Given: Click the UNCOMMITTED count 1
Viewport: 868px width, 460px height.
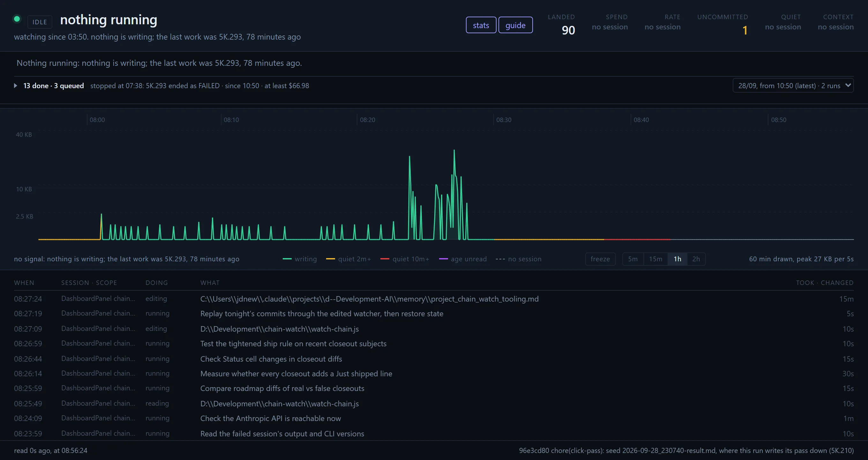Looking at the screenshot, I should (x=745, y=30).
